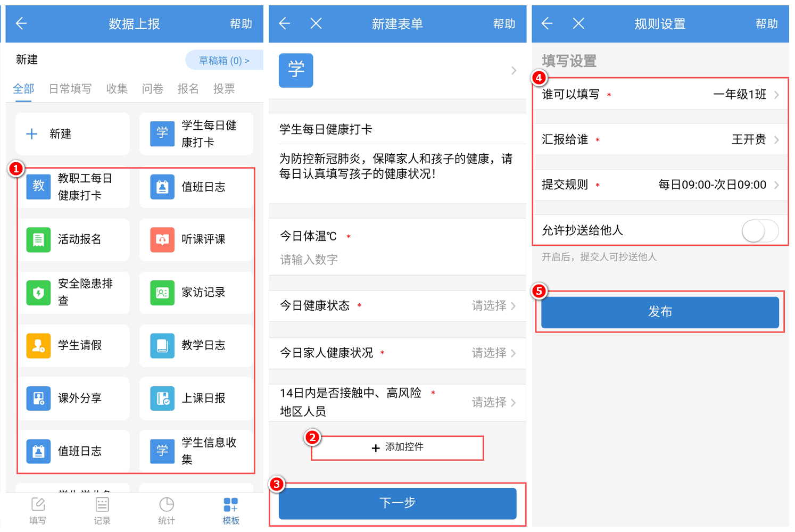Tap the 活动报名 green template icon
This screenshot has height=532, width=795.
click(38, 239)
